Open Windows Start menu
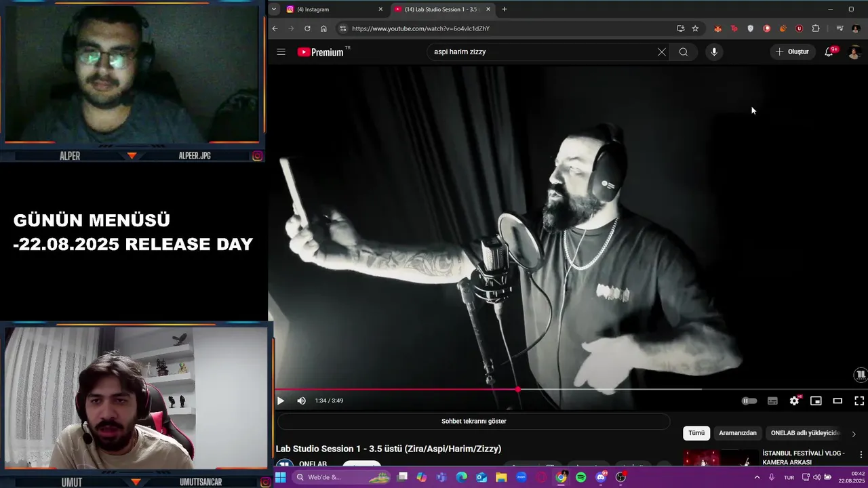The height and width of the screenshot is (488, 868). click(280, 477)
